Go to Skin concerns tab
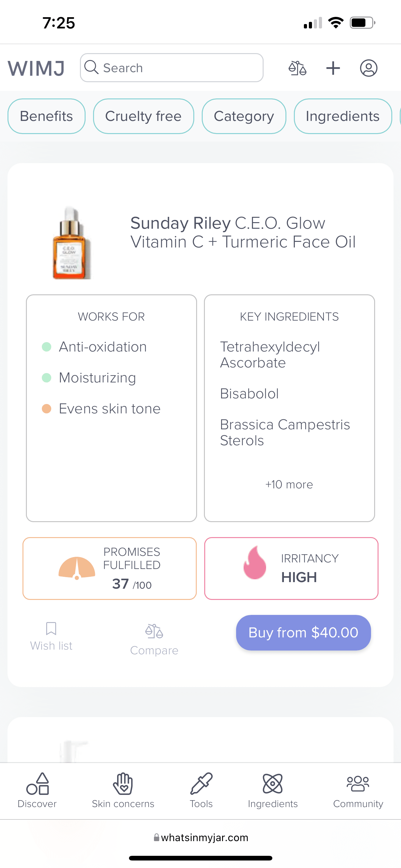Image resolution: width=401 pixels, height=868 pixels. point(123,790)
